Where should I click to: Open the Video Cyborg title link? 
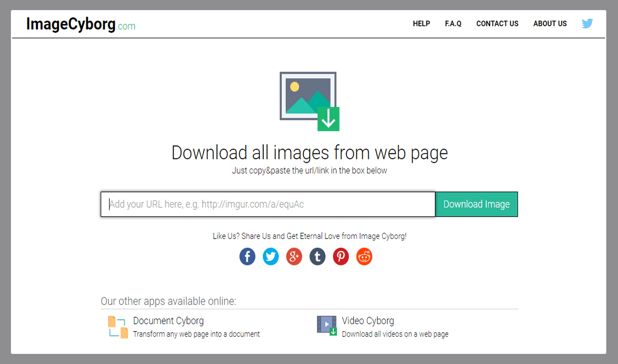[368, 321]
